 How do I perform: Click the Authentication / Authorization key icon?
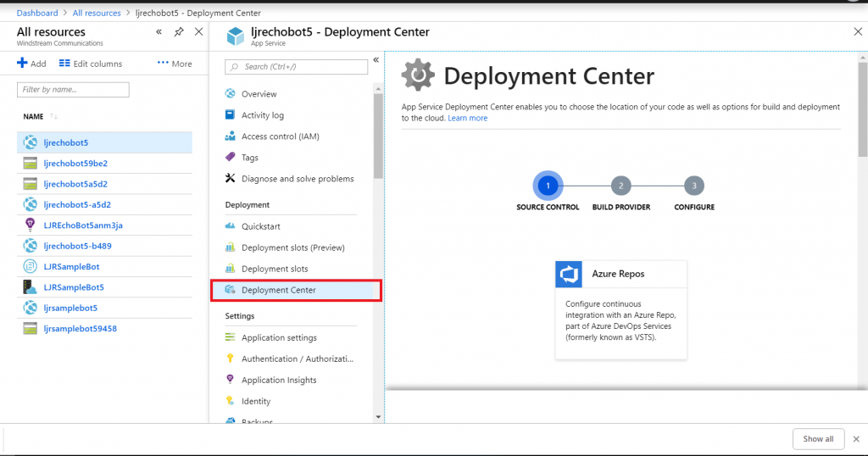click(x=231, y=359)
